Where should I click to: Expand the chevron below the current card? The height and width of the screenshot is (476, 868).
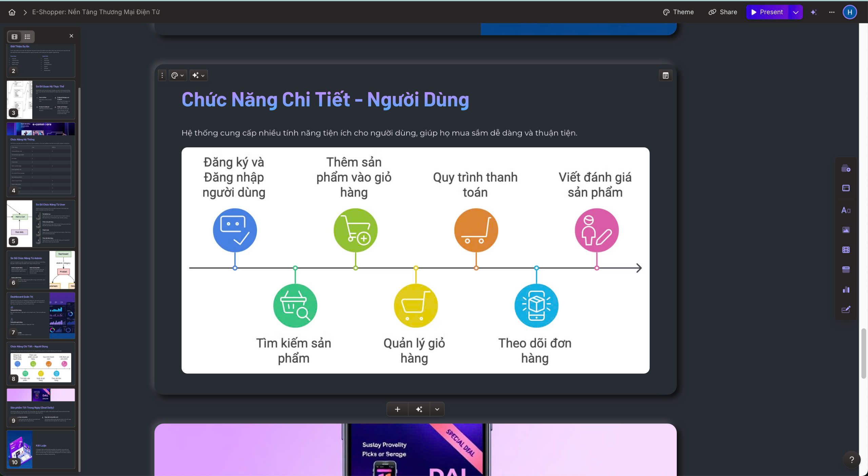[x=437, y=409]
